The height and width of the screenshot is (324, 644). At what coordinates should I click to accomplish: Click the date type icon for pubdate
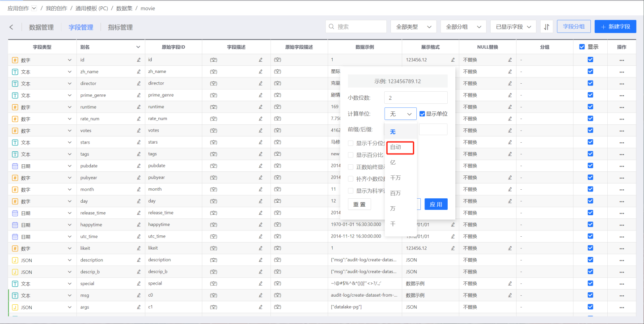pyautogui.click(x=15, y=166)
